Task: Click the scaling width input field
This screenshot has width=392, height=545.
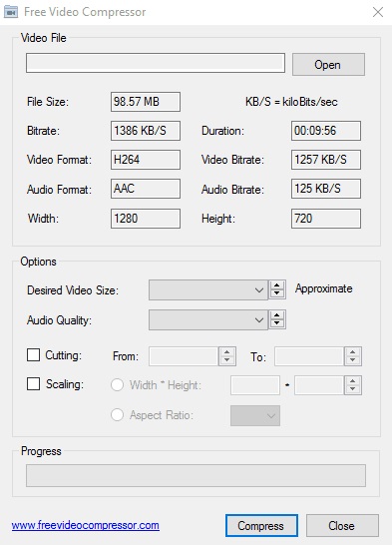Action: coord(255,385)
